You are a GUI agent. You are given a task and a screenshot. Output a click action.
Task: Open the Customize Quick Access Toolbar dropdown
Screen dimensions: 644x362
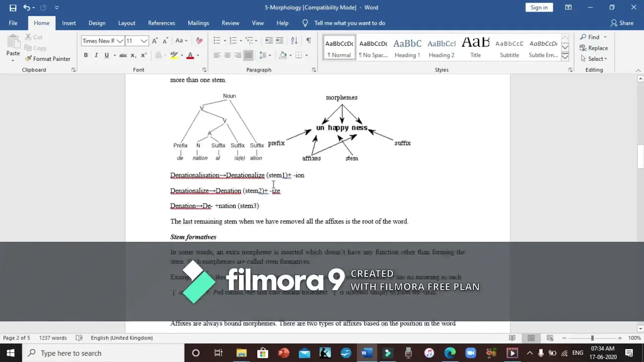[56, 8]
